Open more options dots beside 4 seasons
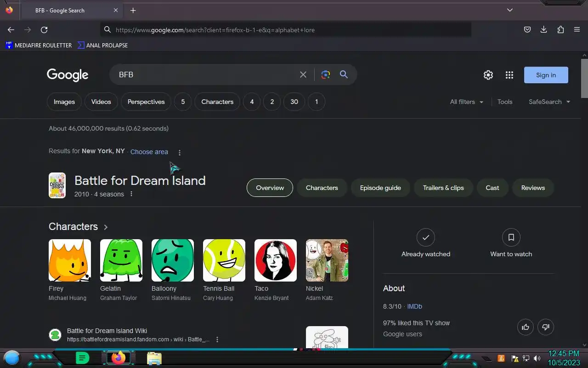 pos(131,194)
